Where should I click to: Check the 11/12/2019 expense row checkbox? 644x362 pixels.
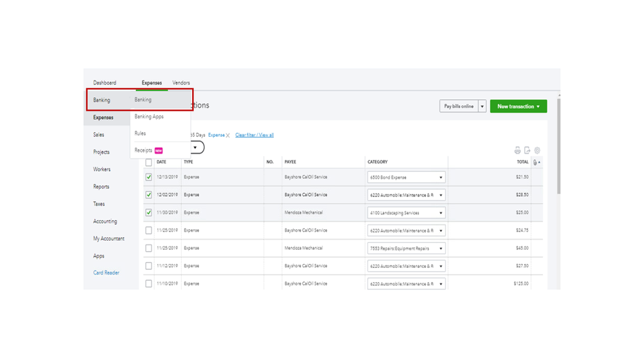click(149, 266)
